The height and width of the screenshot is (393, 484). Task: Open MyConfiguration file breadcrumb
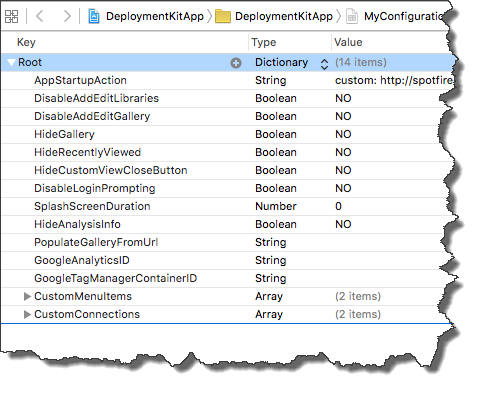[404, 16]
